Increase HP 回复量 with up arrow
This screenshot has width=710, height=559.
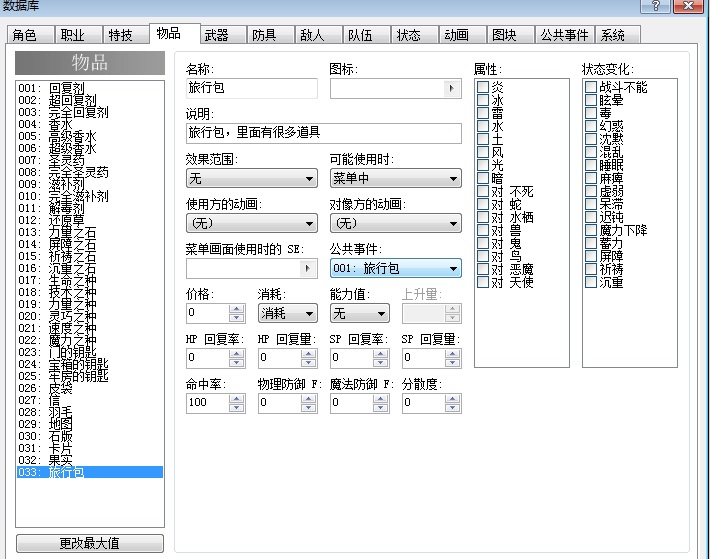tap(308, 354)
